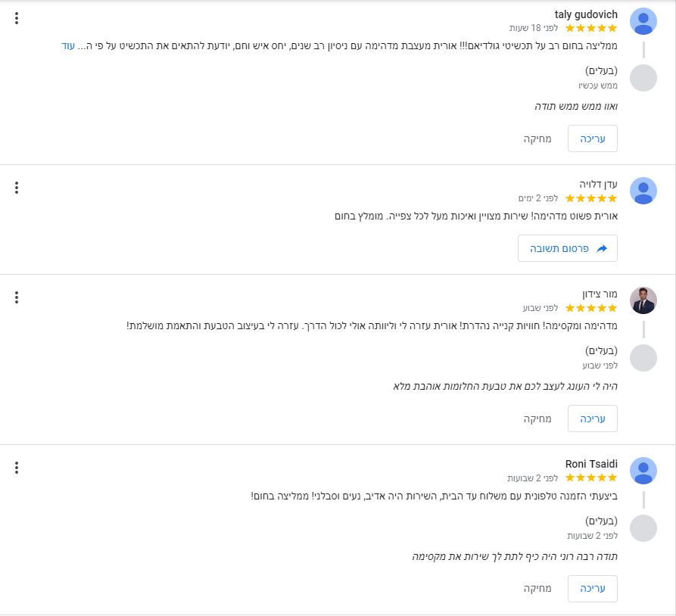Click פרסום תשובה reply button
Screen dimensions: 676x616
(568, 248)
